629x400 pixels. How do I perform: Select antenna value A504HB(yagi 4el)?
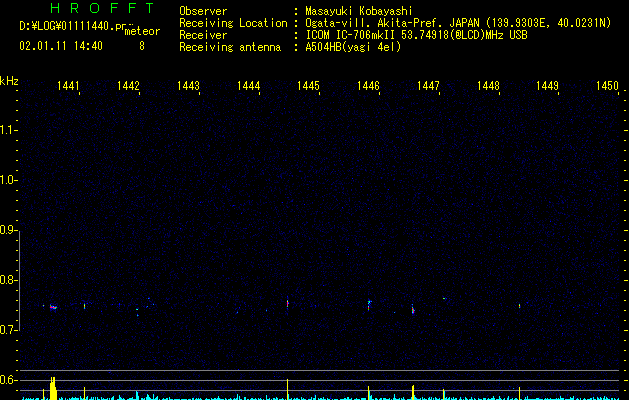tap(353, 47)
